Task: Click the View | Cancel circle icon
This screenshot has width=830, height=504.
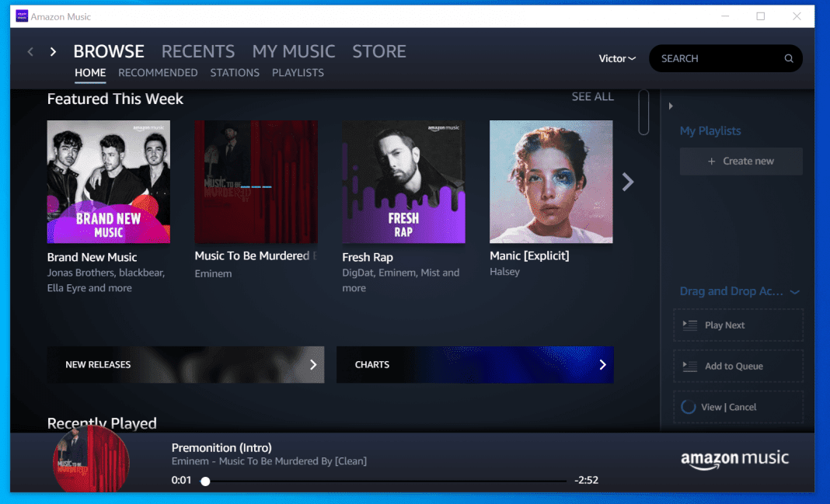Action: click(x=689, y=407)
